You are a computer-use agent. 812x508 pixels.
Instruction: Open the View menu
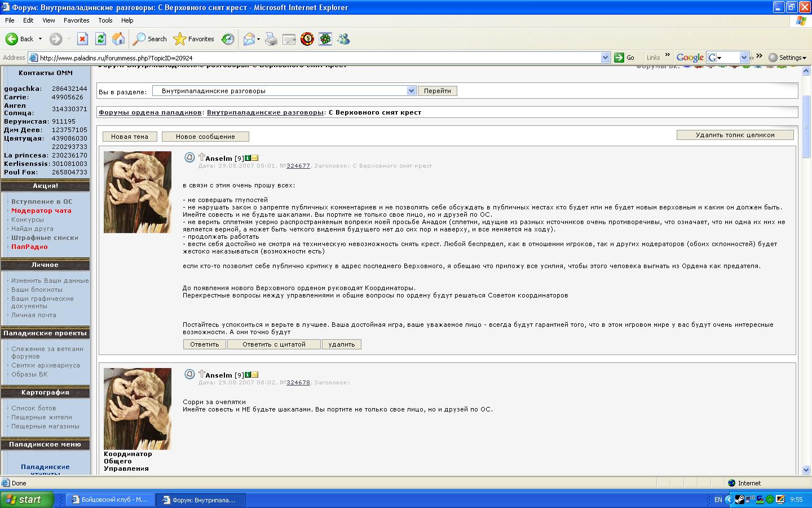tap(48, 20)
